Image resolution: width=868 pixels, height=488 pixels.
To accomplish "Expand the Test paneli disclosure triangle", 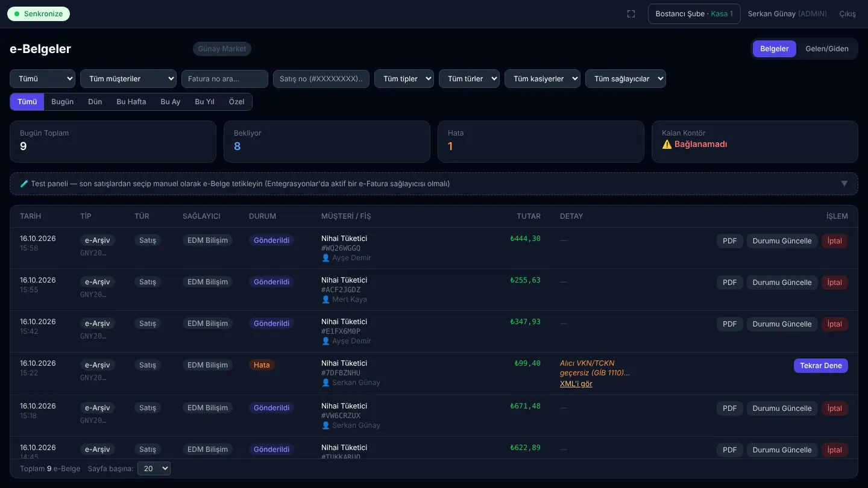I will (x=844, y=184).
